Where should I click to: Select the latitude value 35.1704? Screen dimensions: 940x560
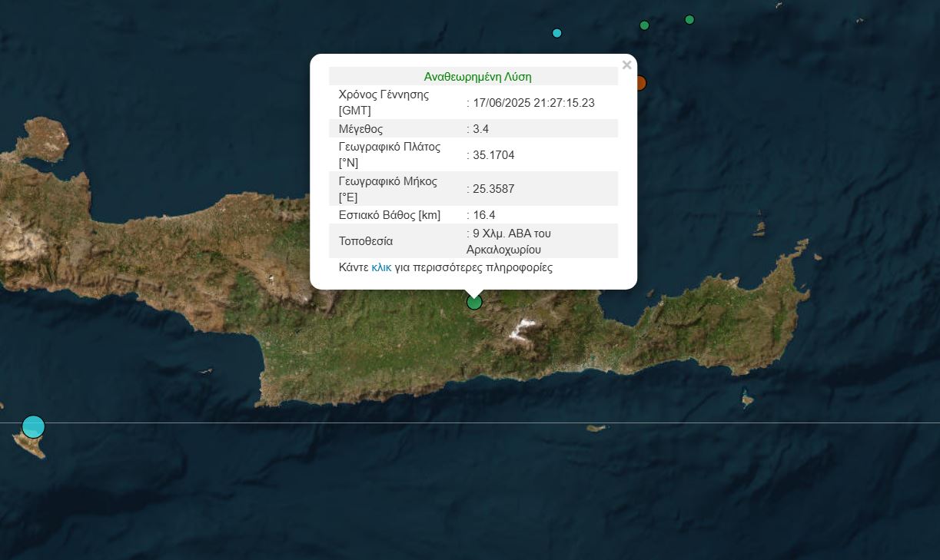click(493, 155)
